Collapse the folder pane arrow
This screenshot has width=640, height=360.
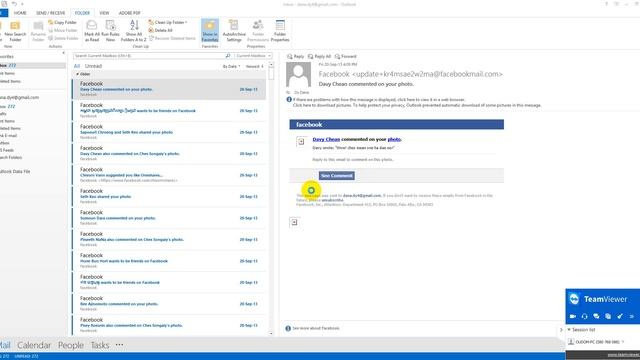point(63,53)
